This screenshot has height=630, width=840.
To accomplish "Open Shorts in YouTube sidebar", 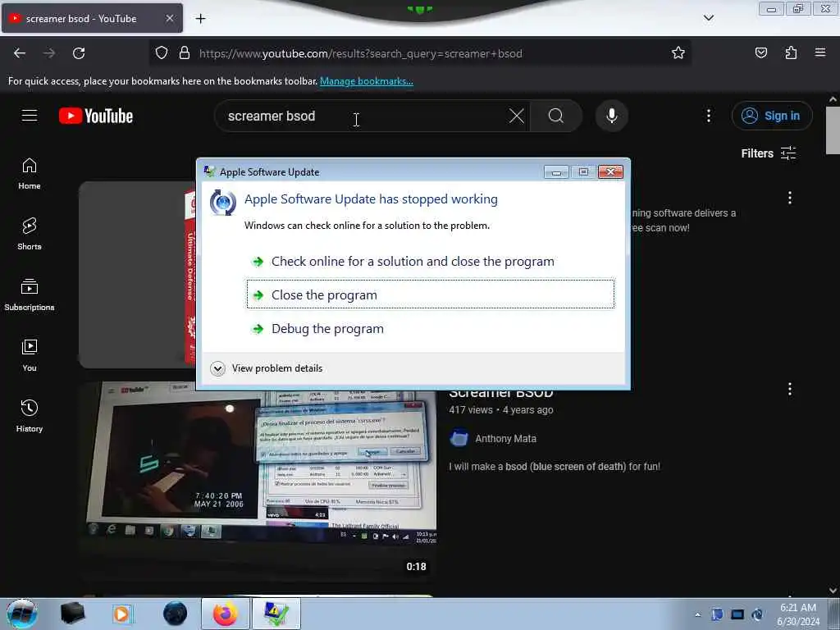I will 30,234.
